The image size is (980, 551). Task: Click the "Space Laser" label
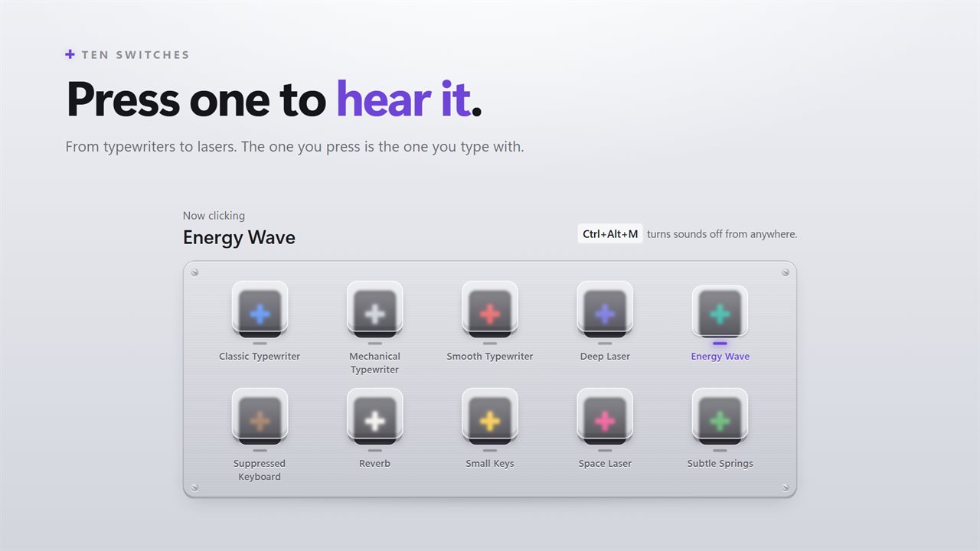point(605,464)
